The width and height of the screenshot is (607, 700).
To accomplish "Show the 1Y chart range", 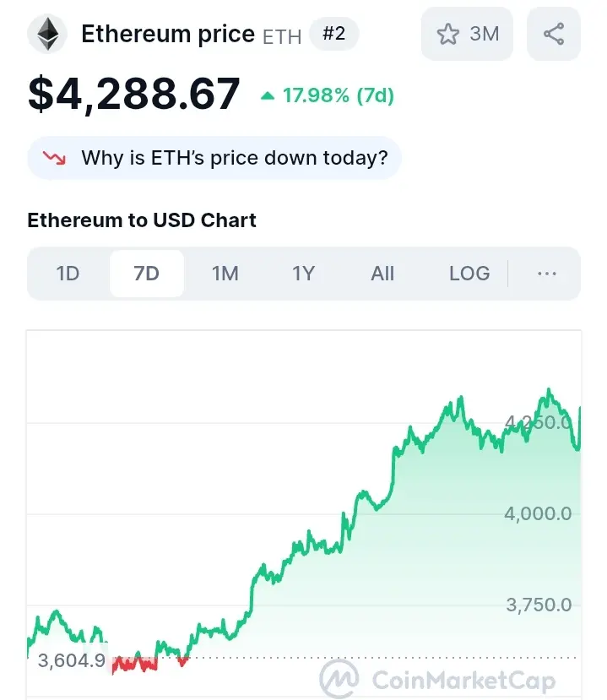I will (304, 274).
